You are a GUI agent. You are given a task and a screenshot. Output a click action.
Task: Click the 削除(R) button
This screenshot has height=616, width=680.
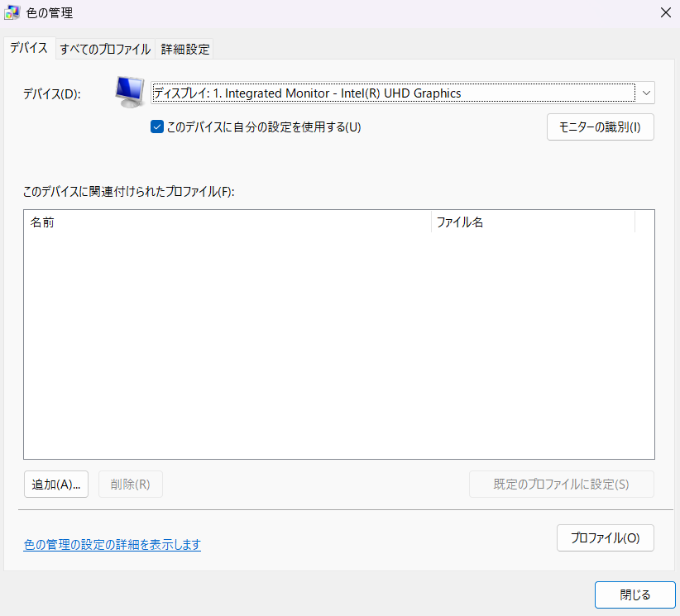coord(131,485)
